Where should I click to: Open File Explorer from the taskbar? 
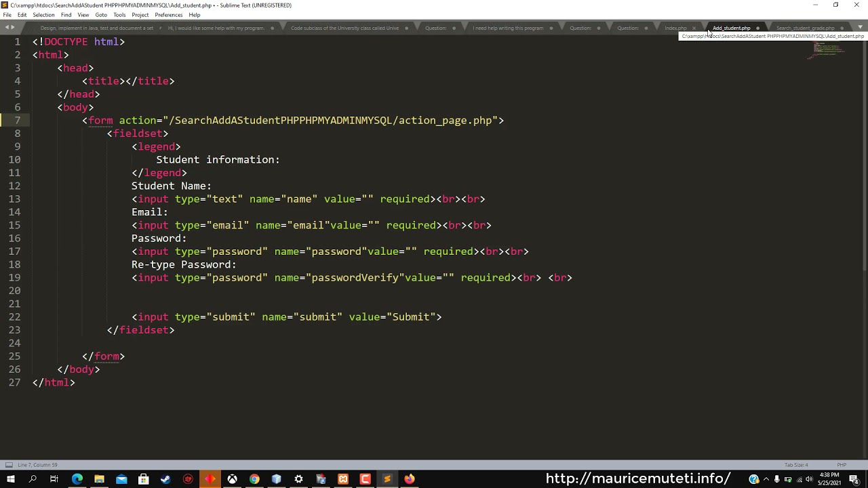point(99,479)
